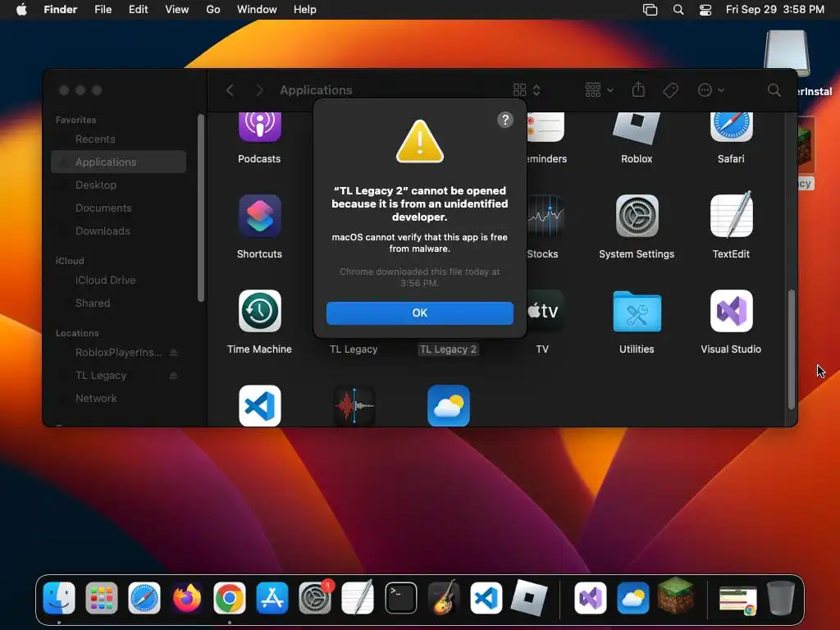840x630 pixels.
Task: Click the Applications list vertical scrollbar
Action: [792, 349]
